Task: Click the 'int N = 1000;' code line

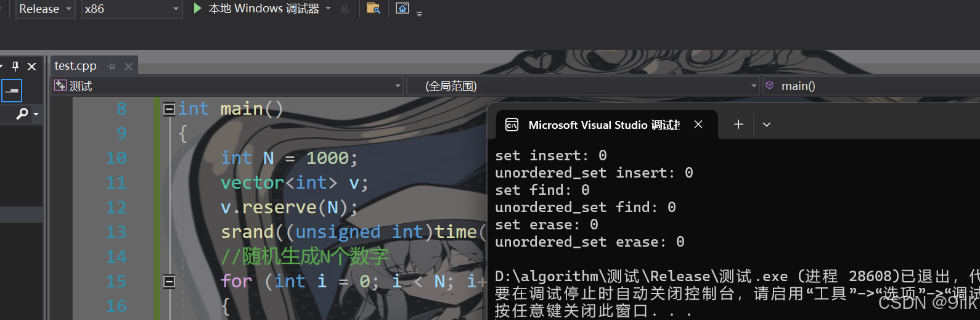Action: (x=289, y=158)
